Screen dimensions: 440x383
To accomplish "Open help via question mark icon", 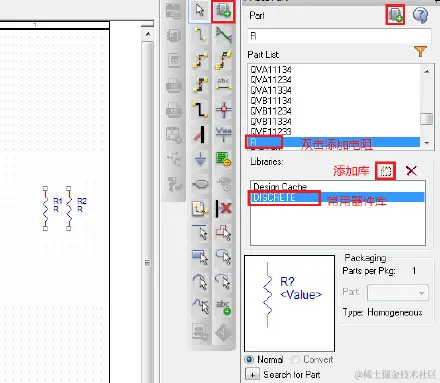I will (420, 15).
